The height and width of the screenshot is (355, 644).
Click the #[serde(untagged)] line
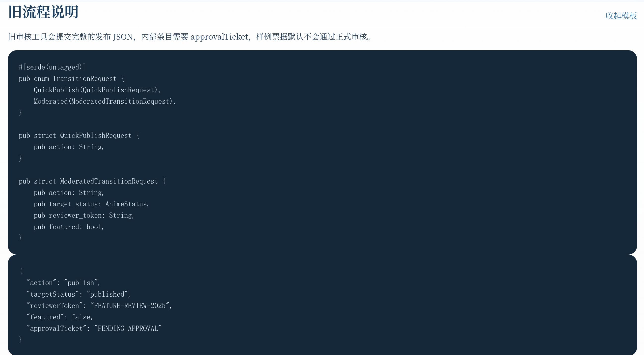click(x=53, y=67)
